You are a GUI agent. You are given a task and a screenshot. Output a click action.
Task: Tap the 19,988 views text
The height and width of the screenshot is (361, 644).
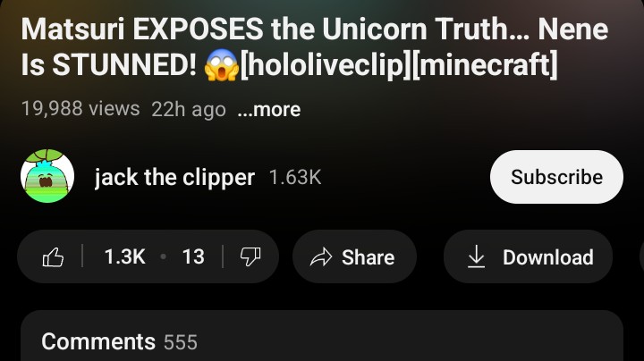pyautogui.click(x=80, y=109)
